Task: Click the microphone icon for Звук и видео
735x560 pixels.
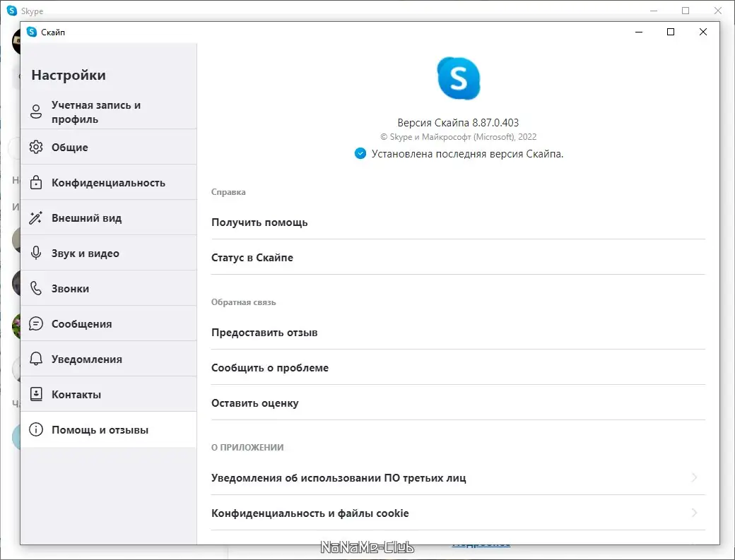Action: click(36, 253)
